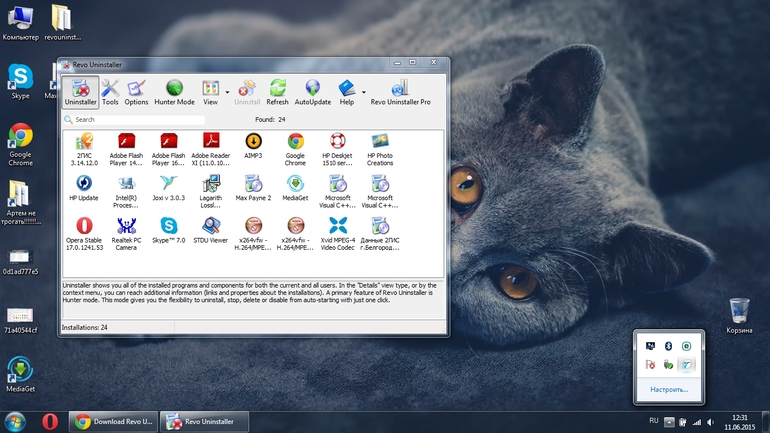
Task: Expand the Help dropdown arrow
Action: pos(364,92)
